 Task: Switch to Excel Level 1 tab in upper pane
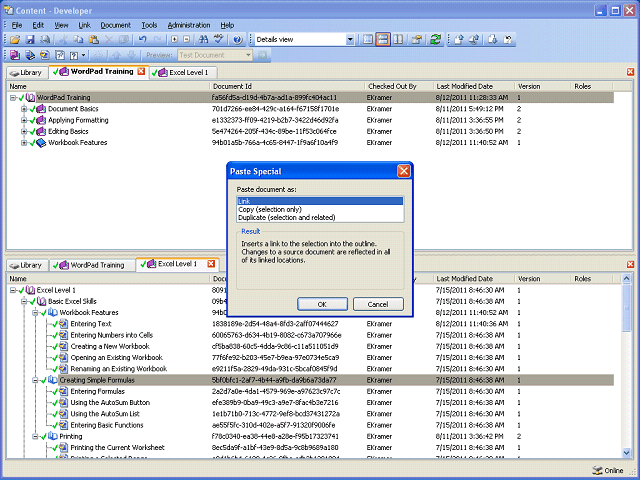pyautogui.click(x=184, y=73)
